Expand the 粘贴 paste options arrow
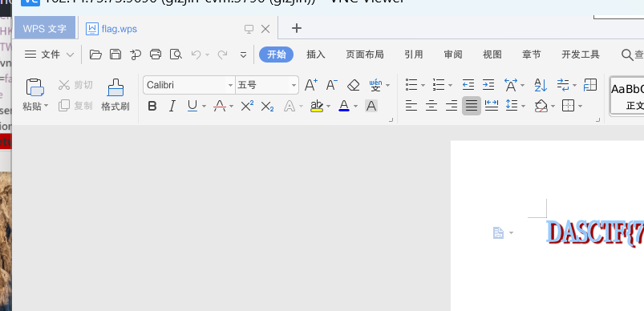The image size is (644, 311). point(46,106)
